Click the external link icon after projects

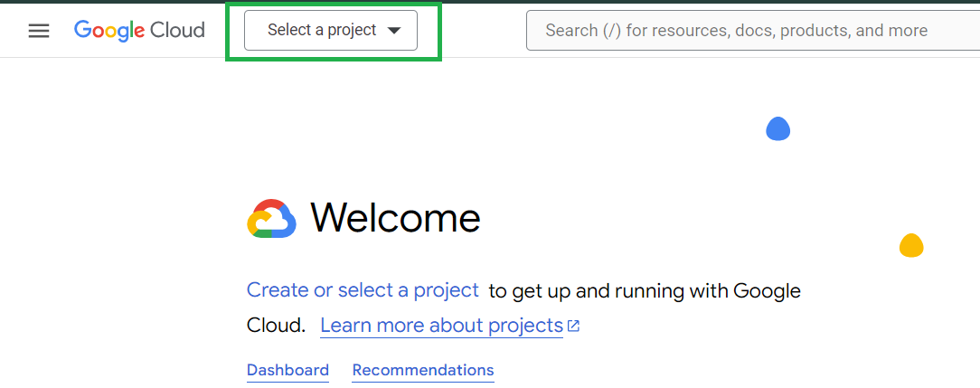pos(573,326)
